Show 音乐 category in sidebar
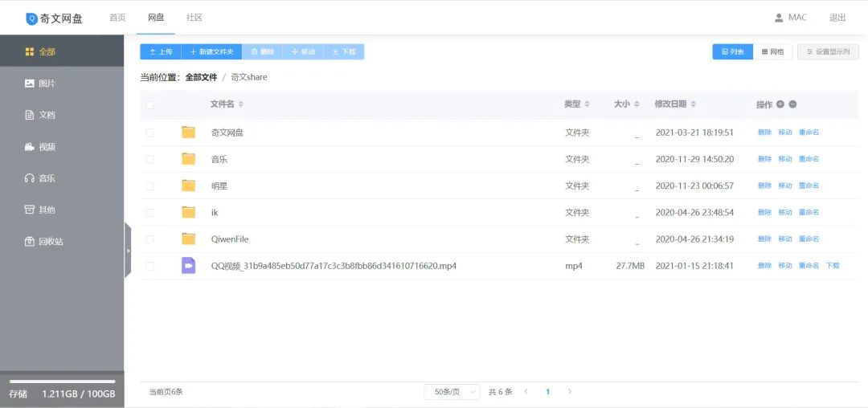The height and width of the screenshot is (408, 868). coord(62,178)
